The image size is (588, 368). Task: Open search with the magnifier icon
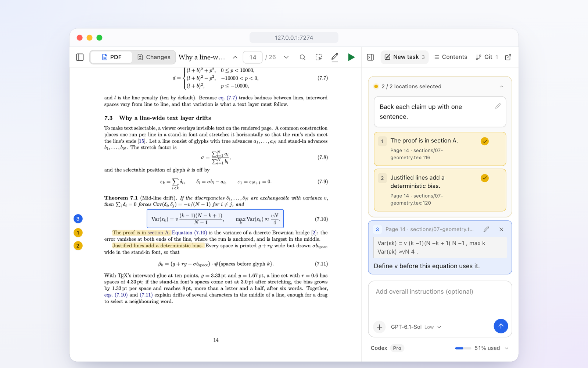tap(302, 57)
